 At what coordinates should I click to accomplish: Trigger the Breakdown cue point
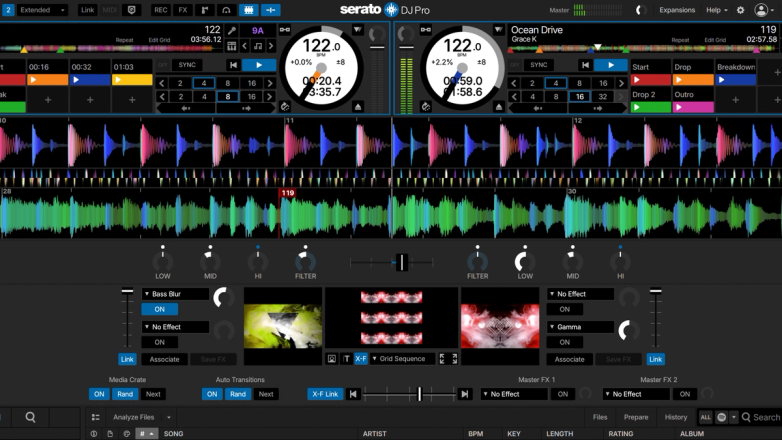(736, 80)
